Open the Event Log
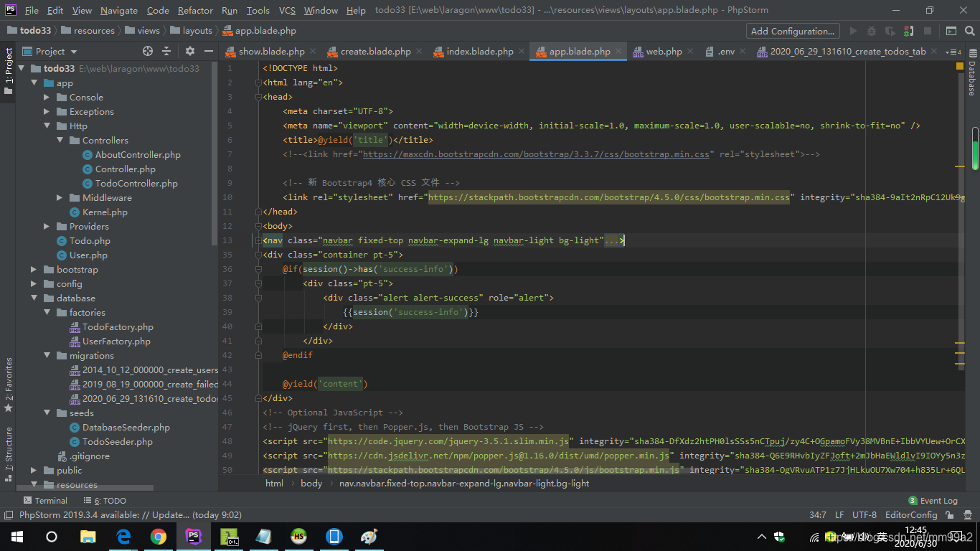This screenshot has height=551, width=980. pos(933,501)
